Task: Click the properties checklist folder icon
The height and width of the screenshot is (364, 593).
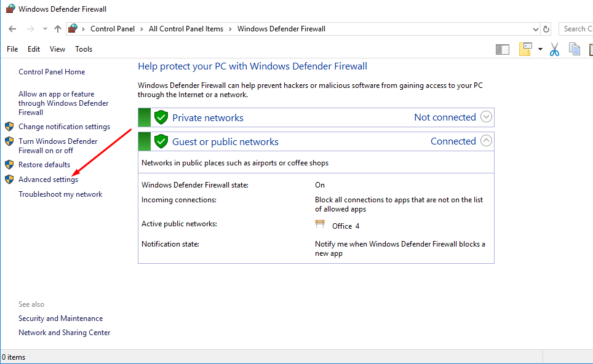Action: pos(526,49)
